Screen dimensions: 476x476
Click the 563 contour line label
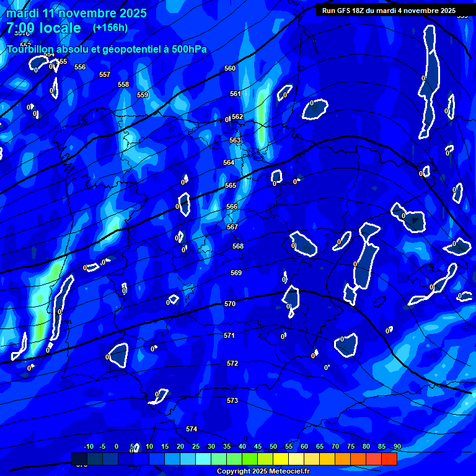point(235,141)
